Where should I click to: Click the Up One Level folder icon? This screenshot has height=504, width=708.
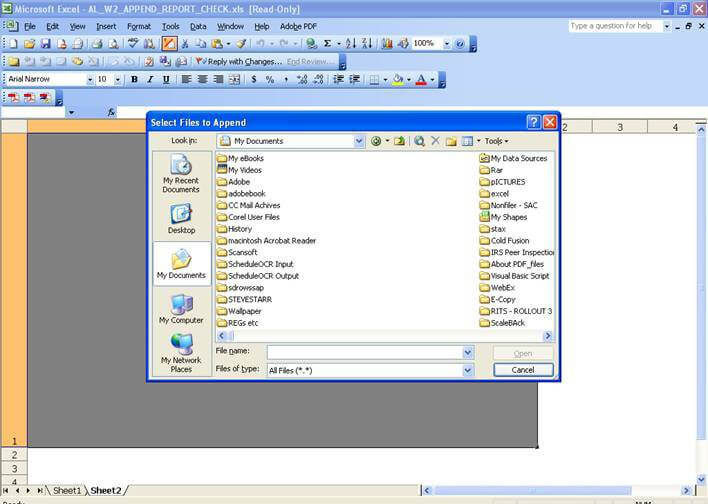[399, 141]
